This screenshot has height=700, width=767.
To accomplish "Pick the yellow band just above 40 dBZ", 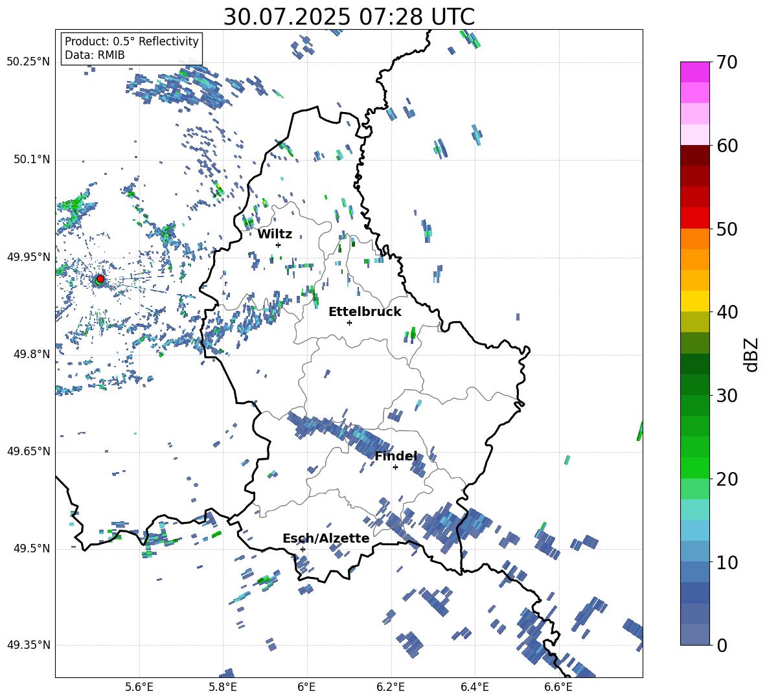I will point(694,301).
